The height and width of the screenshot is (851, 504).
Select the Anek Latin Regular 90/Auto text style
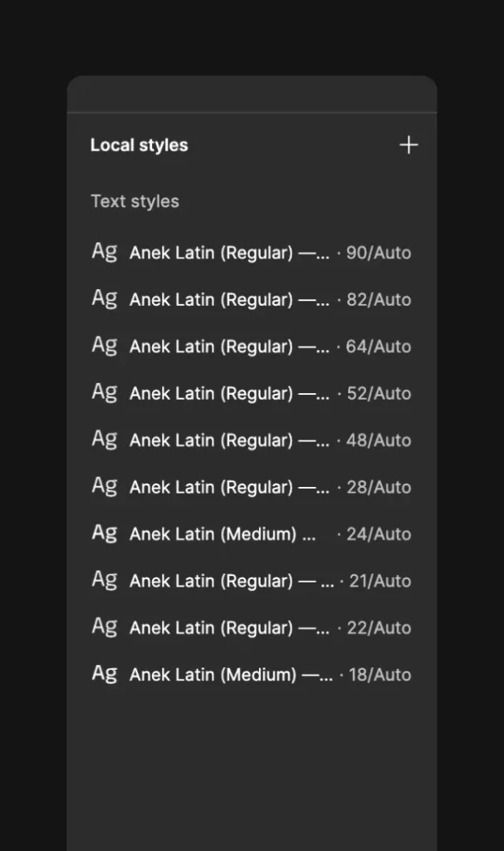point(249,252)
